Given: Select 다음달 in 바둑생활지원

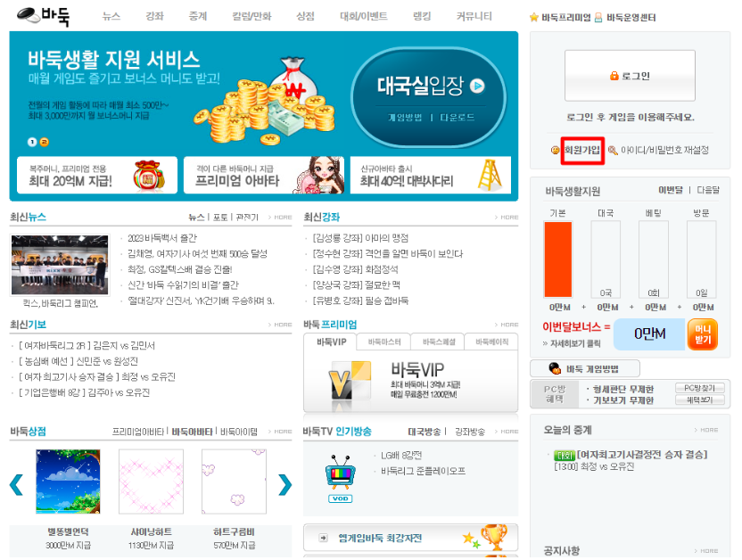Looking at the screenshot, I should click(708, 190).
